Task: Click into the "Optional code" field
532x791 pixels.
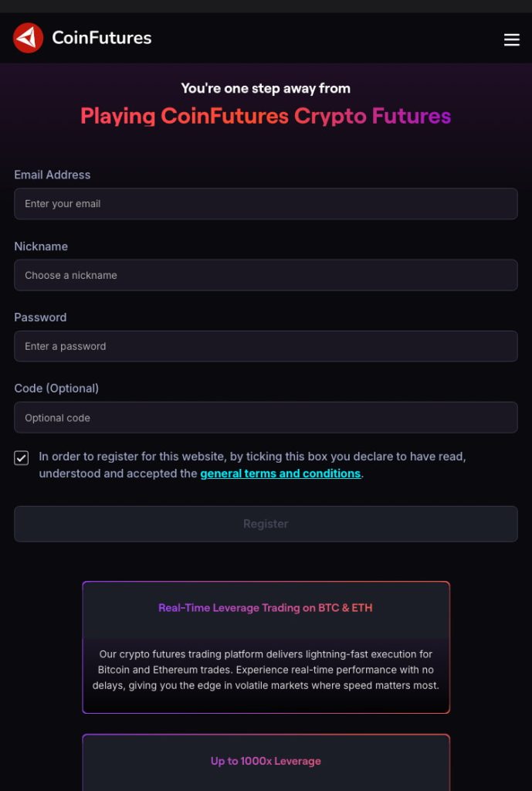Action: click(266, 418)
